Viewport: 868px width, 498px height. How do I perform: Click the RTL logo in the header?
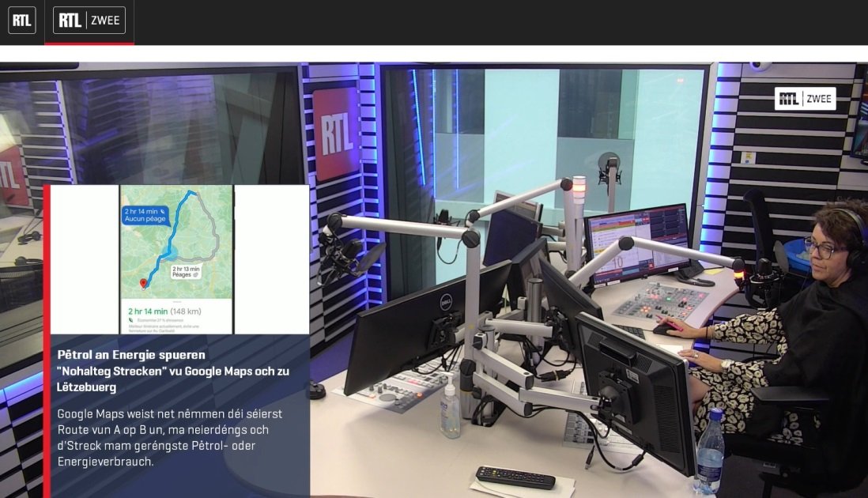pyautogui.click(x=22, y=21)
